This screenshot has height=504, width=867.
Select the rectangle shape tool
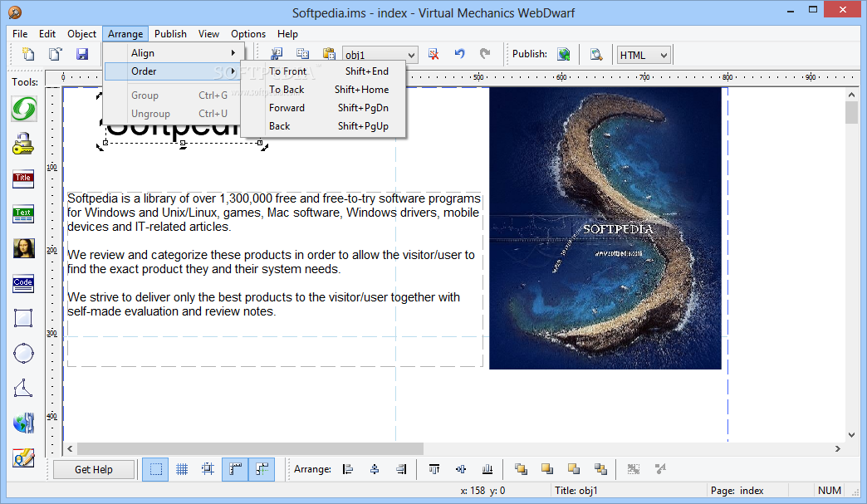click(24, 318)
